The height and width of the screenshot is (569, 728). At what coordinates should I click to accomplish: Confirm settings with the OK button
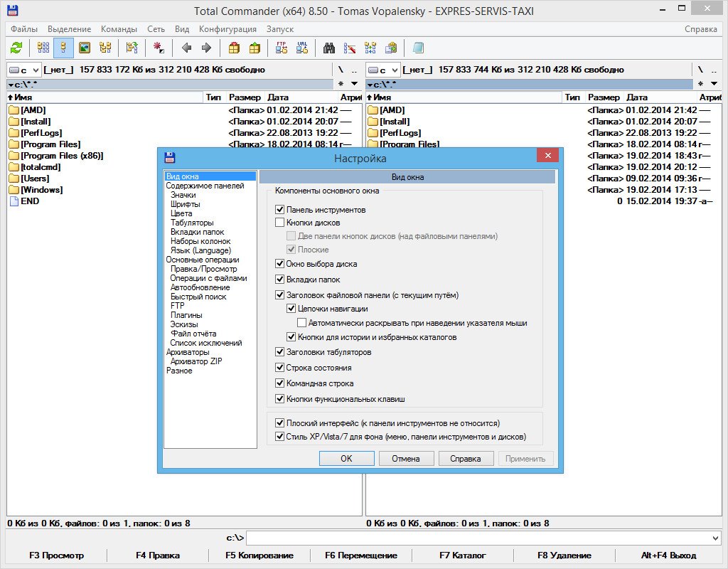(347, 459)
